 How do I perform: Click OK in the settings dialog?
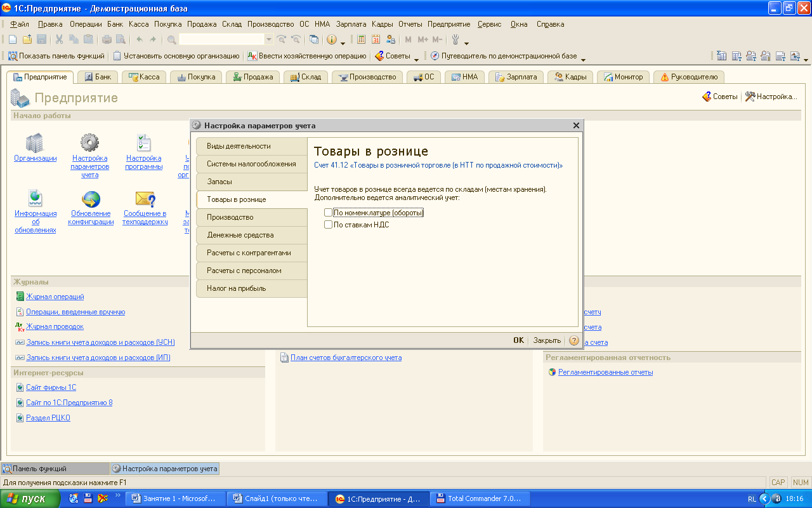coord(518,340)
